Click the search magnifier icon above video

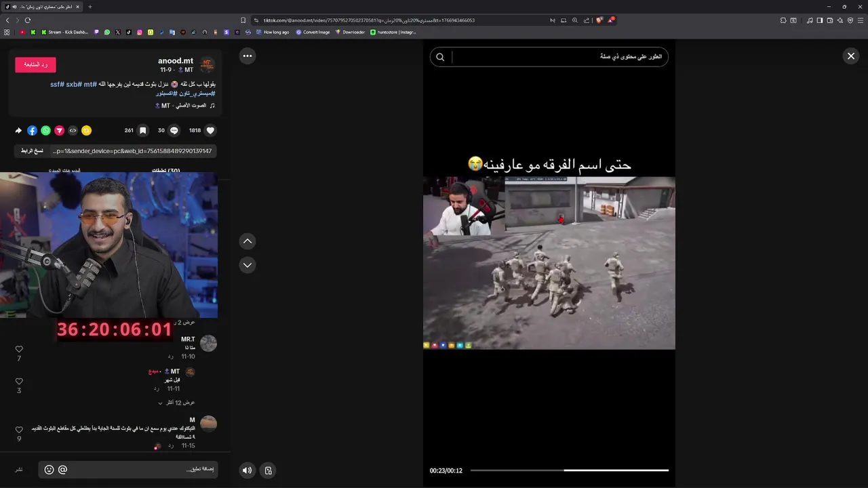tap(440, 57)
